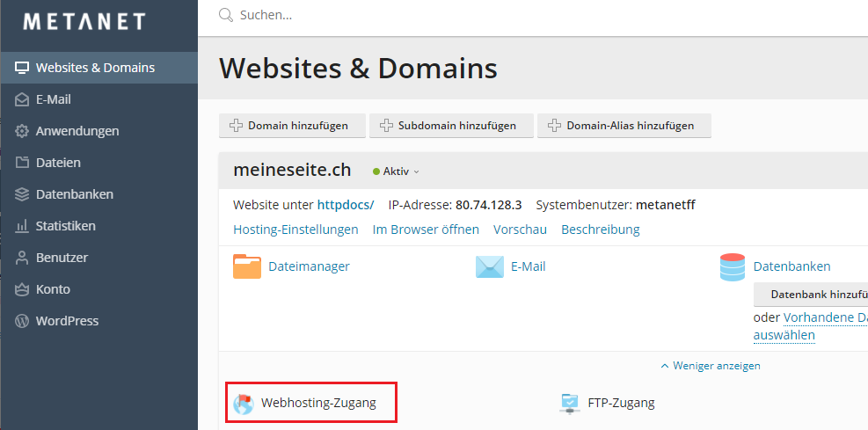Focus the Suchen search field
Viewport: 868px width, 430px height.
440,15
